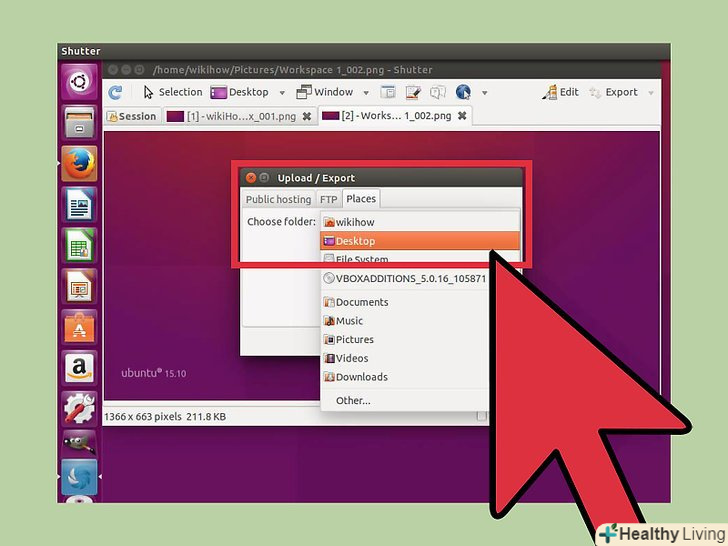Expand the Window capture dropdown arrow
The image size is (728, 546).
click(x=366, y=93)
